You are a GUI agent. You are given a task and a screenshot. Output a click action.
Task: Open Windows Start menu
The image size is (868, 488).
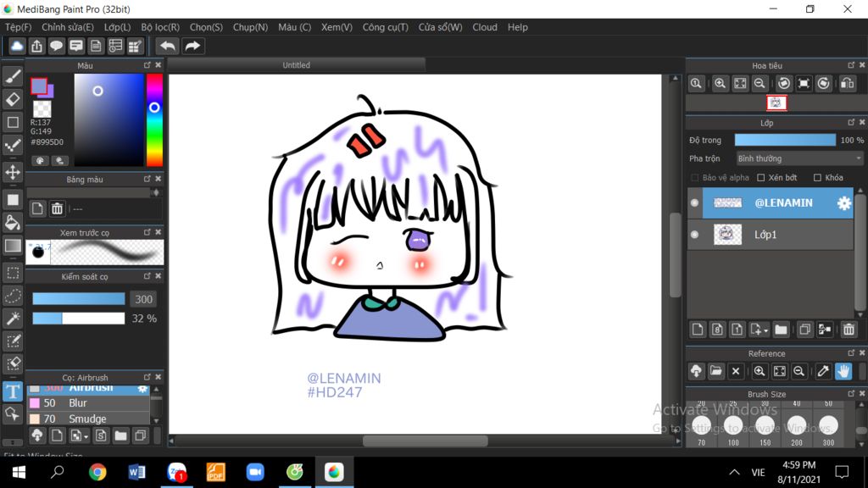(x=19, y=472)
